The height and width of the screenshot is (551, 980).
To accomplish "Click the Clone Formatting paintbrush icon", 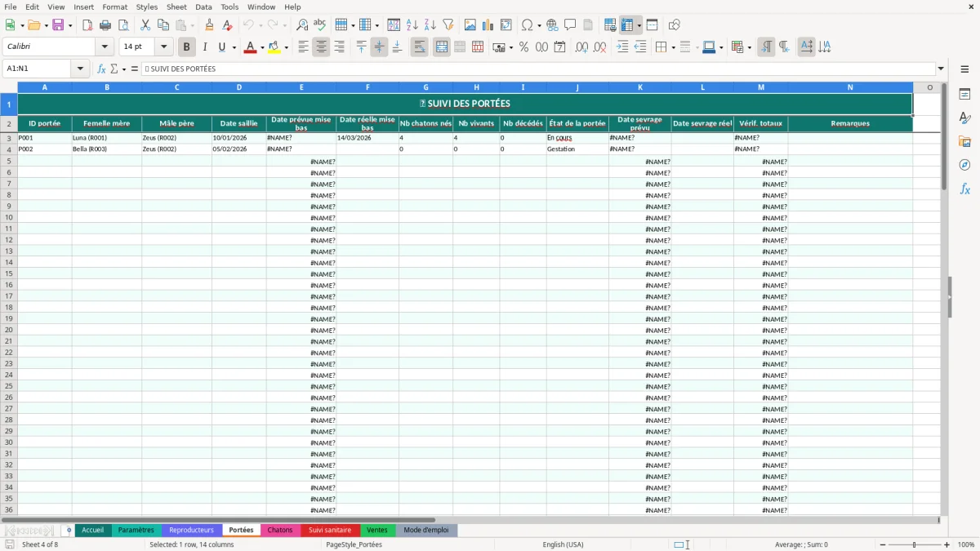I will (x=210, y=25).
